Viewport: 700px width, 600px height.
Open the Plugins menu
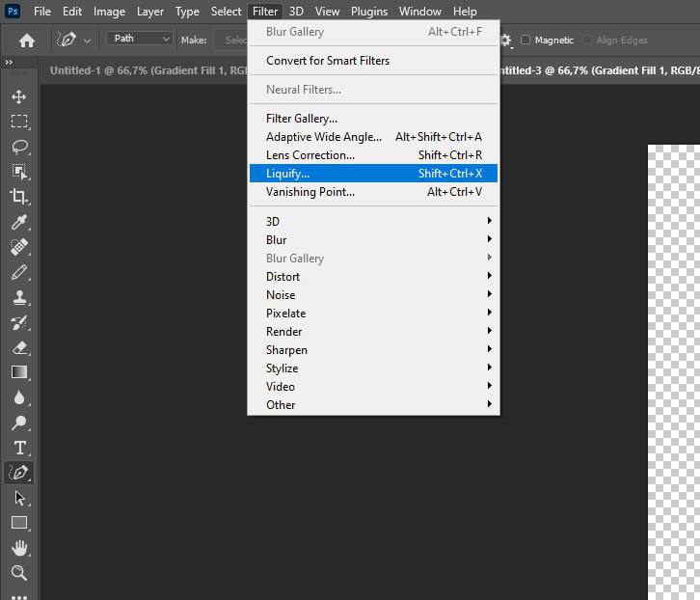(x=369, y=12)
